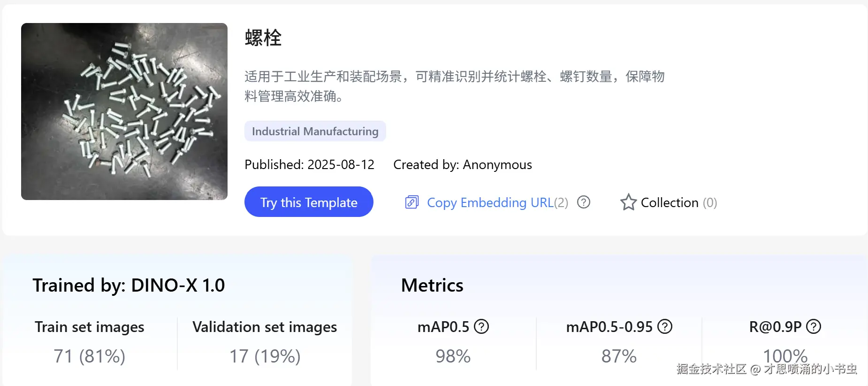Viewport: 868px width, 386px height.
Task: Open help icon next to R@0.9P
Action: point(814,326)
